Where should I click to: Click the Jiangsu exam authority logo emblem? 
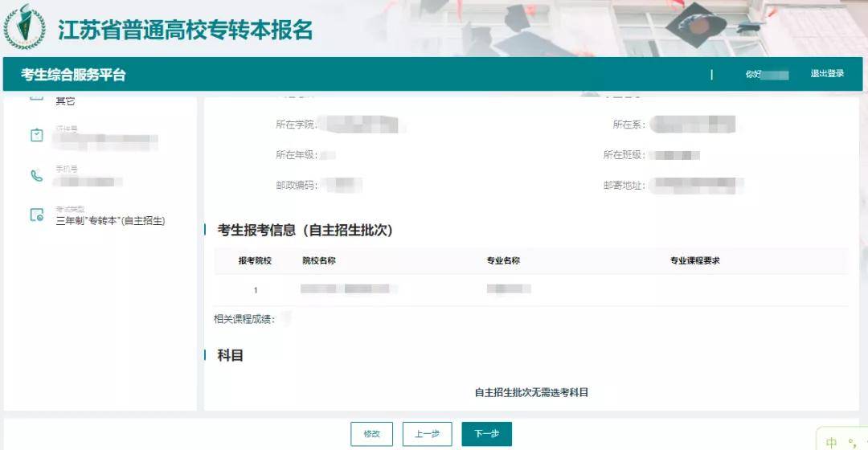24,27
